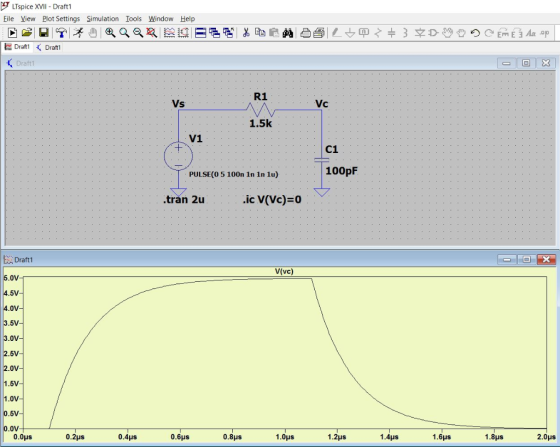Switch to the Draft1 waveform plot tab

18,47
